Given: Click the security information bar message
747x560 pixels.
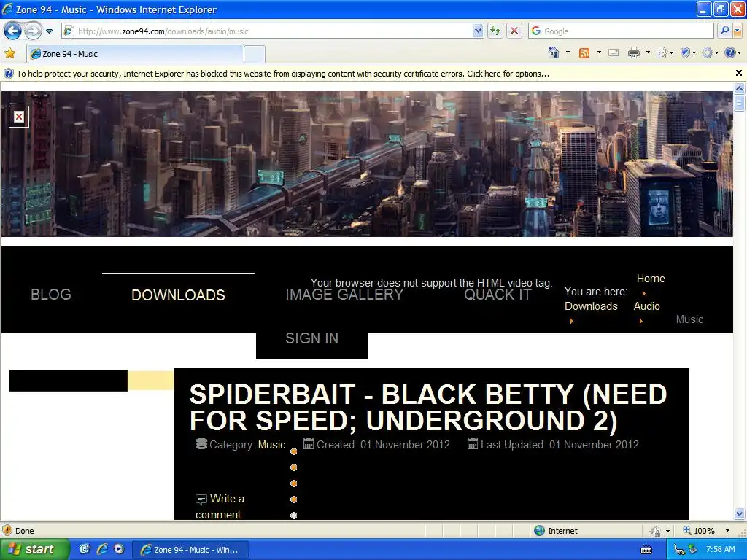Looking at the screenshot, I should pyautogui.click(x=283, y=74).
